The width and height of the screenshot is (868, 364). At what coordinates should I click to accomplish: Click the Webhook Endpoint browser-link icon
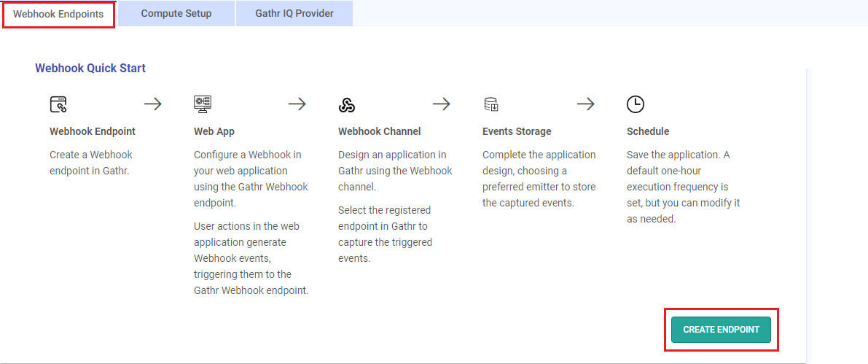click(58, 104)
